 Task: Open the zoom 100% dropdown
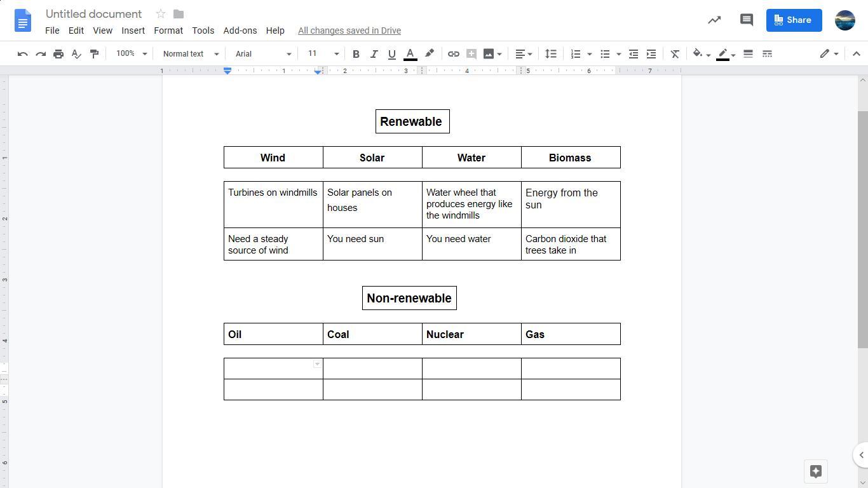[132, 54]
